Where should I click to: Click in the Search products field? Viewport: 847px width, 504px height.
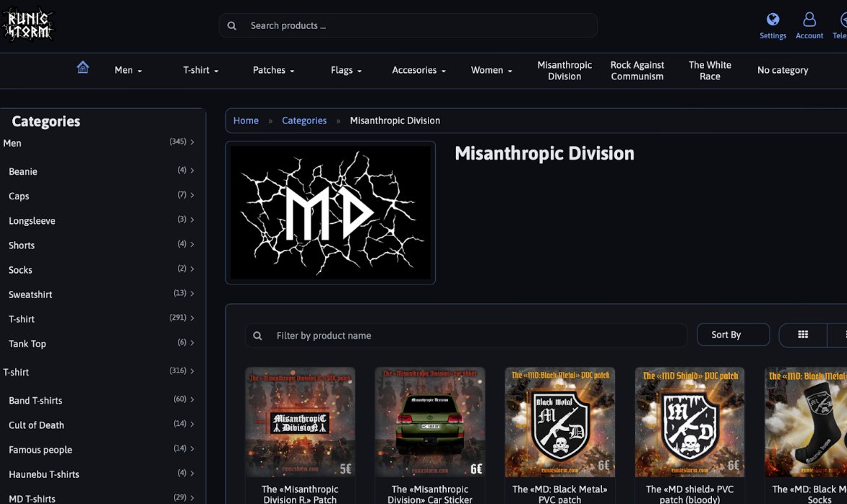tap(408, 25)
